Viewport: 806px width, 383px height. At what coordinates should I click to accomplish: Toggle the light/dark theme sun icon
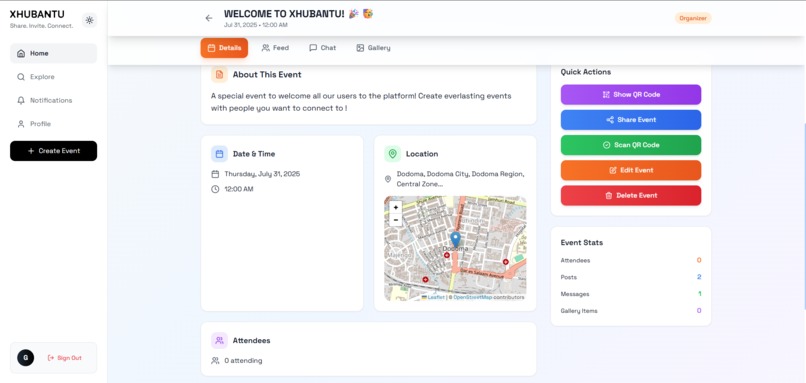click(89, 20)
